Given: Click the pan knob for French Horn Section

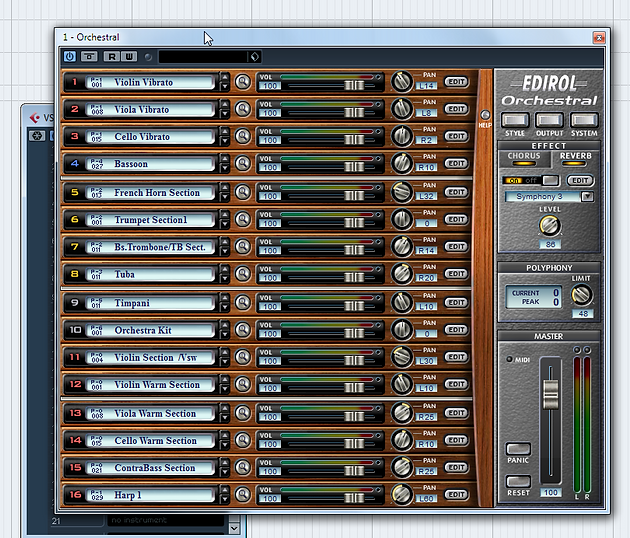Looking at the screenshot, I should tap(402, 192).
